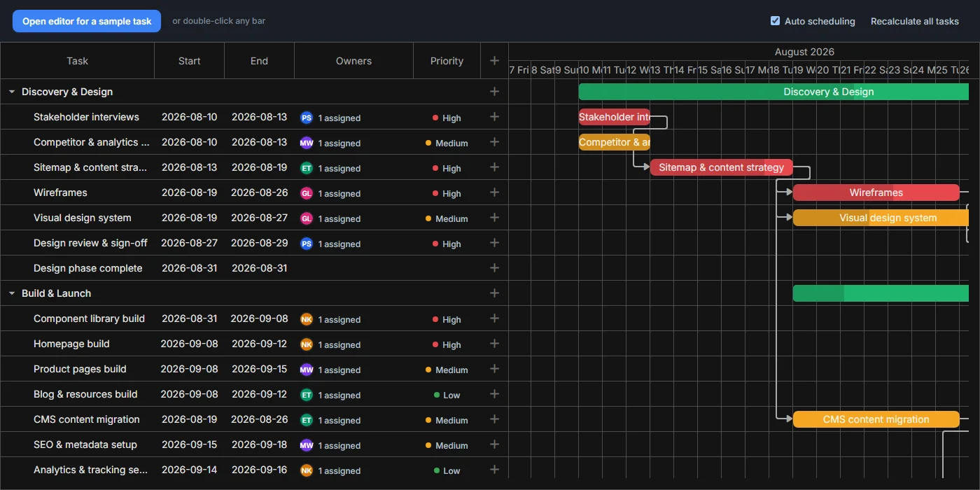Toggle the Auto scheduling checkbox
This screenshot has height=490, width=980.
click(x=775, y=21)
